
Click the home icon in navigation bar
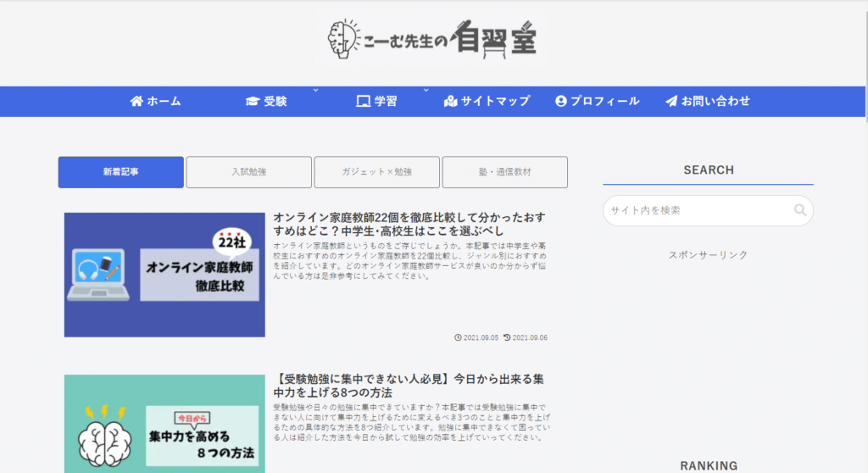[136, 101]
